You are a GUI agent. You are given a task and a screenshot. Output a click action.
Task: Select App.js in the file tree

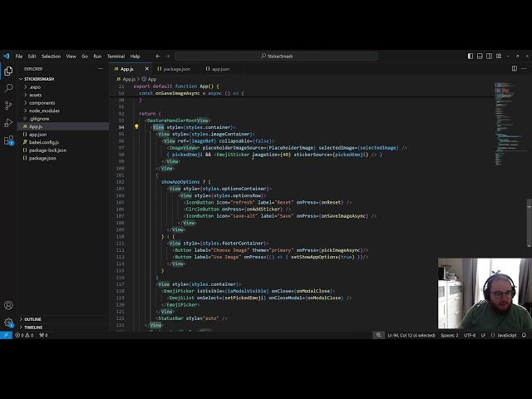pyautogui.click(x=35, y=126)
